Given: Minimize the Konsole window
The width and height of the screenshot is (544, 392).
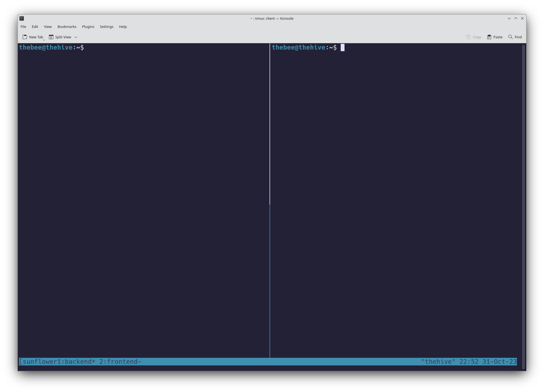Looking at the screenshot, I should pos(509,18).
